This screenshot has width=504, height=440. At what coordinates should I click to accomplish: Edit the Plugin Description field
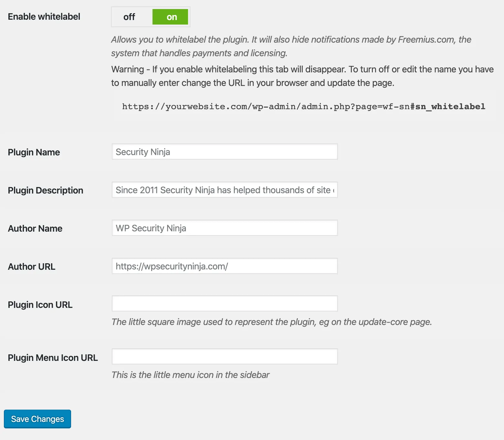(x=225, y=190)
